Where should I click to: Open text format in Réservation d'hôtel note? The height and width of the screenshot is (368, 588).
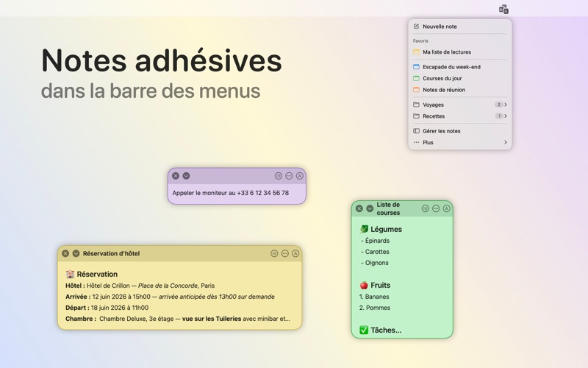[x=295, y=253]
